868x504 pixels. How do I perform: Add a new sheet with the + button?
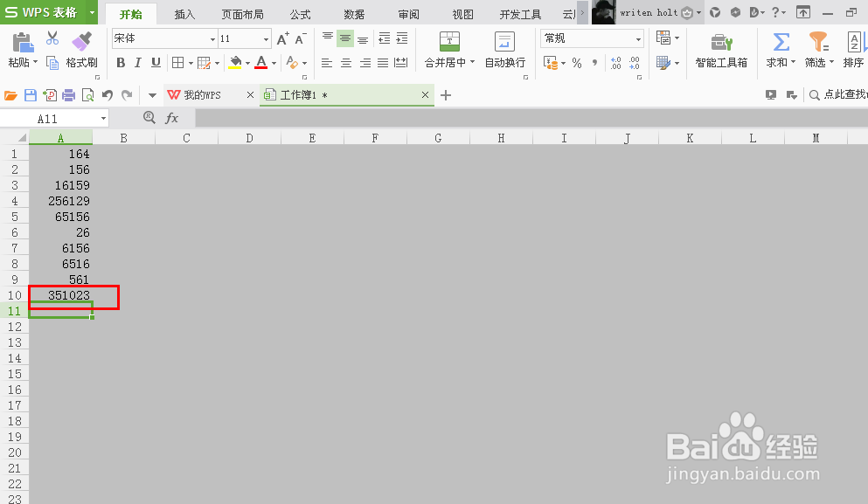tap(446, 93)
